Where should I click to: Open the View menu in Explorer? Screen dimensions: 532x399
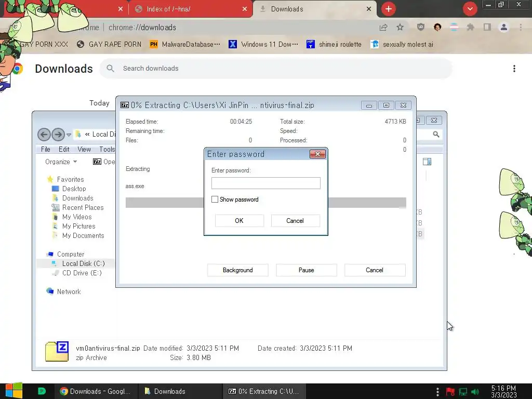click(x=84, y=149)
